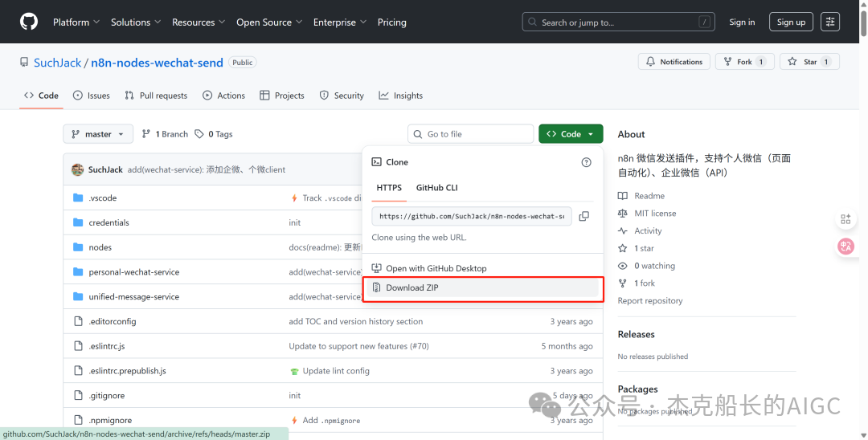Open SuchJack commit author avatar
868x440 pixels.
(77, 169)
